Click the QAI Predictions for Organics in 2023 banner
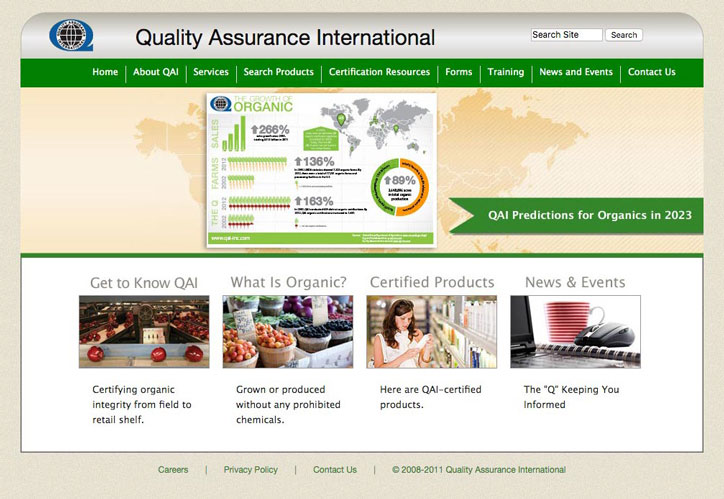Viewport: 724px width, 499px height. (576, 216)
